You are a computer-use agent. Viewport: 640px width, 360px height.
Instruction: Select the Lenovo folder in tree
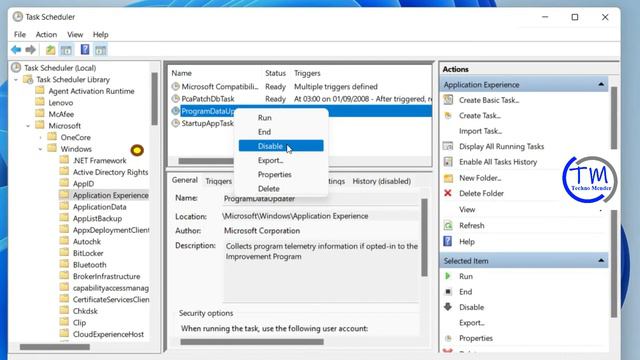[x=60, y=102]
